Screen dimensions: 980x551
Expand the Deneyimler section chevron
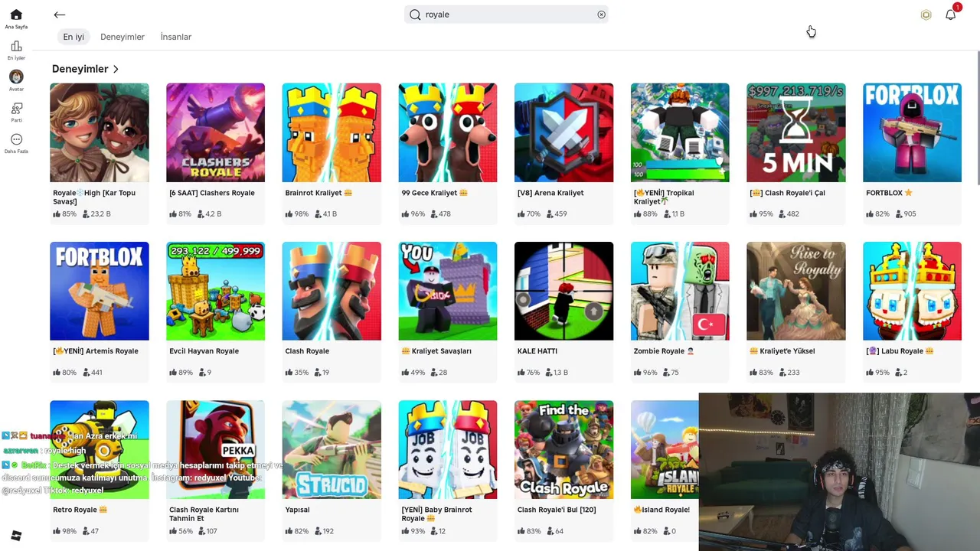pos(116,69)
